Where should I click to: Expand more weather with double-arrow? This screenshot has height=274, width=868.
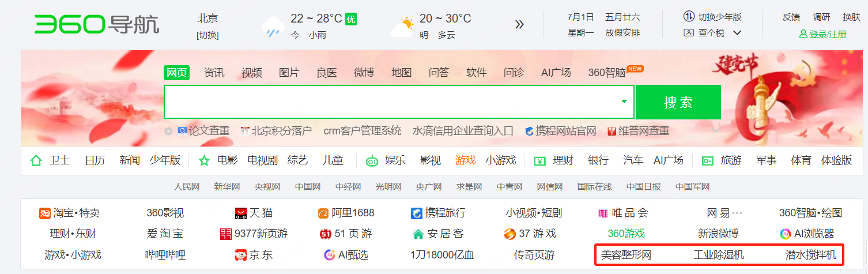(519, 24)
